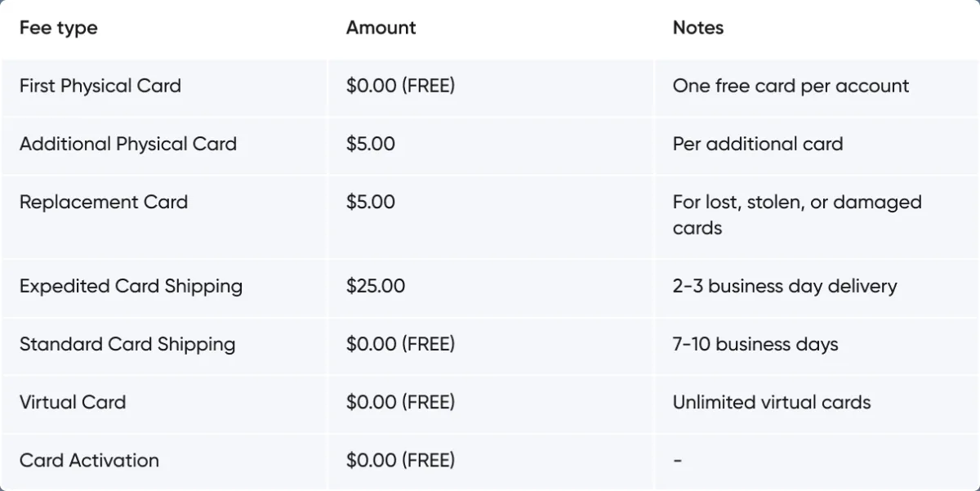The height and width of the screenshot is (491, 980).
Task: Click the Additional Physical Card cell
Action: click(x=128, y=144)
